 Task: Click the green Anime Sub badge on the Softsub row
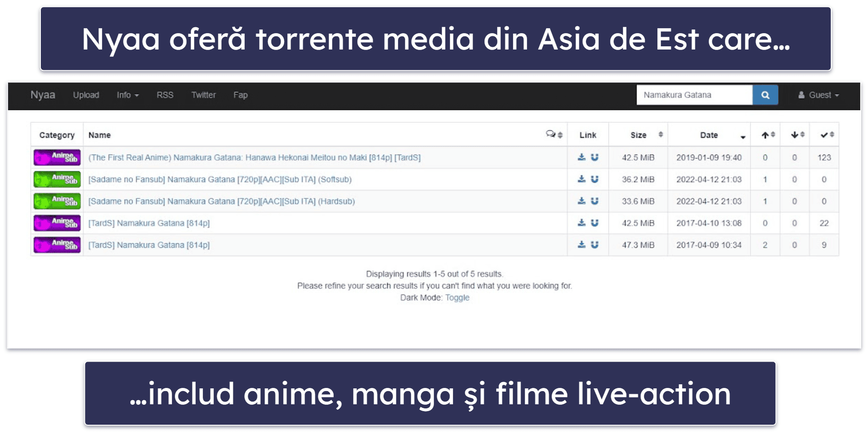click(x=57, y=179)
